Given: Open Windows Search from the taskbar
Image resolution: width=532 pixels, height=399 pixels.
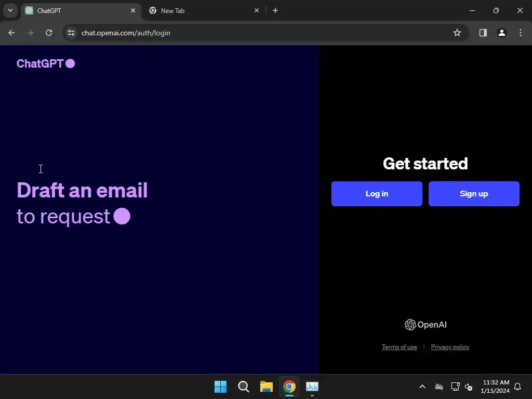Looking at the screenshot, I should (243, 387).
